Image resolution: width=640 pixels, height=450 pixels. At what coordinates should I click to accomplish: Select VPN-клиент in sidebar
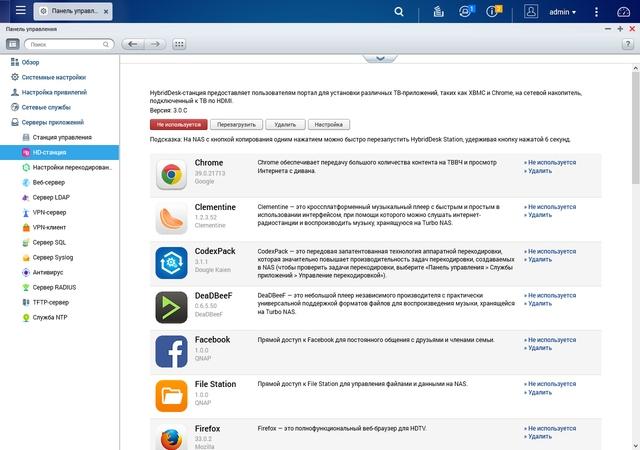(59, 227)
